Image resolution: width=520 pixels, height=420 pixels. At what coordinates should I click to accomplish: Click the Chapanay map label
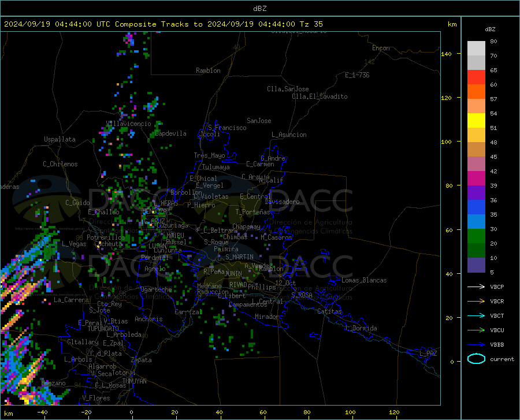point(246,226)
